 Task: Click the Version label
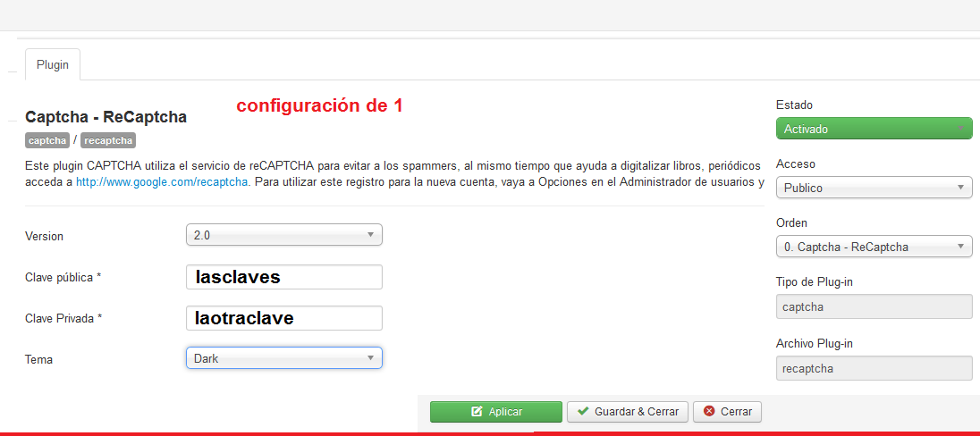point(44,236)
